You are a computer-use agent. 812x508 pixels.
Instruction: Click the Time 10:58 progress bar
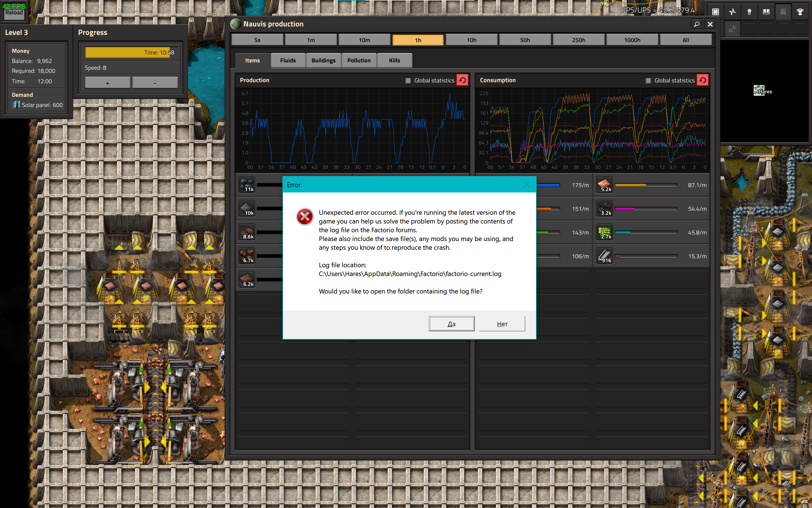[x=131, y=52]
